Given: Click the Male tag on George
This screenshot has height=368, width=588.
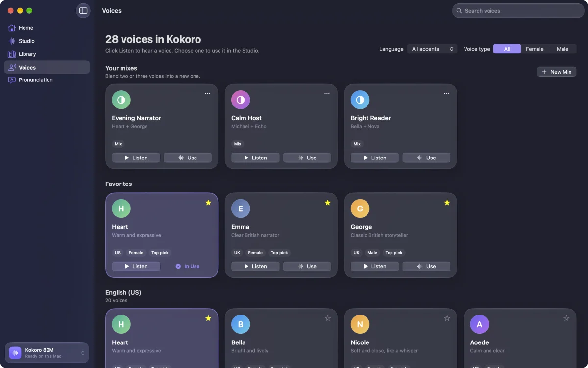Looking at the screenshot, I should (x=372, y=253).
